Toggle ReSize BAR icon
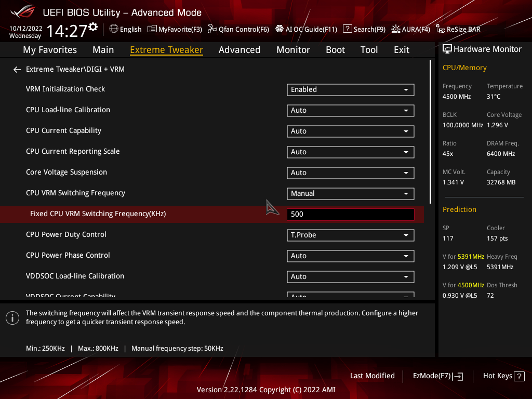532x399 pixels. point(441,29)
